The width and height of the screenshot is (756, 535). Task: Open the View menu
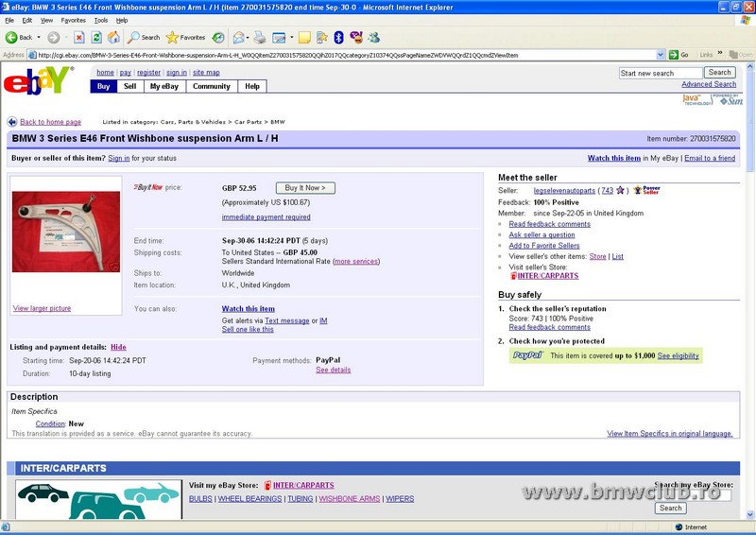[x=46, y=20]
